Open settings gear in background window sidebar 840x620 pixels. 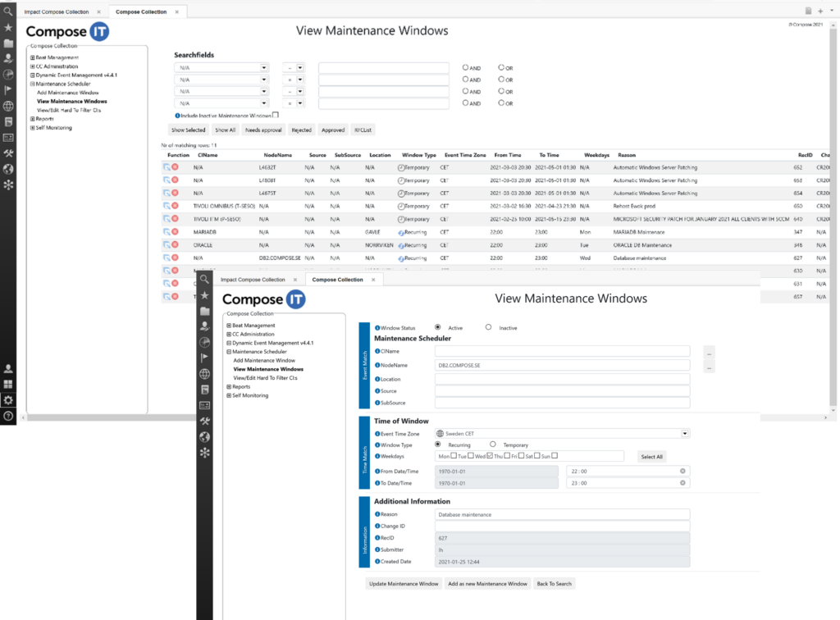[x=8, y=400]
